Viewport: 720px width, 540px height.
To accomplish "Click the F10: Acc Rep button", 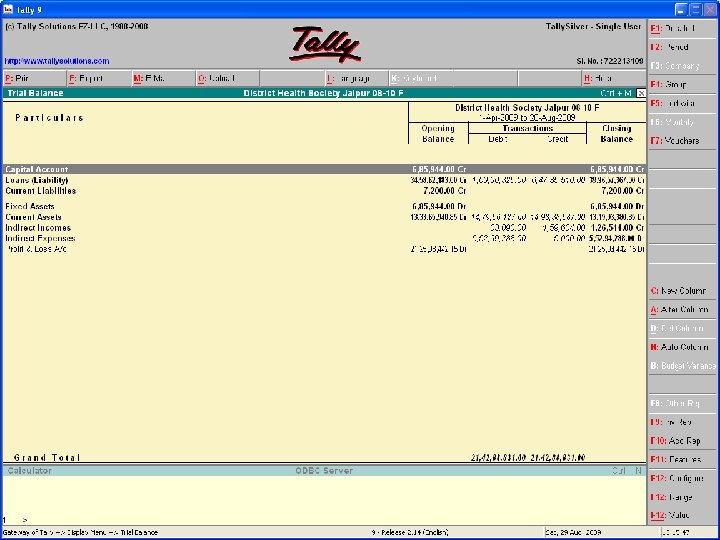I will click(682, 441).
